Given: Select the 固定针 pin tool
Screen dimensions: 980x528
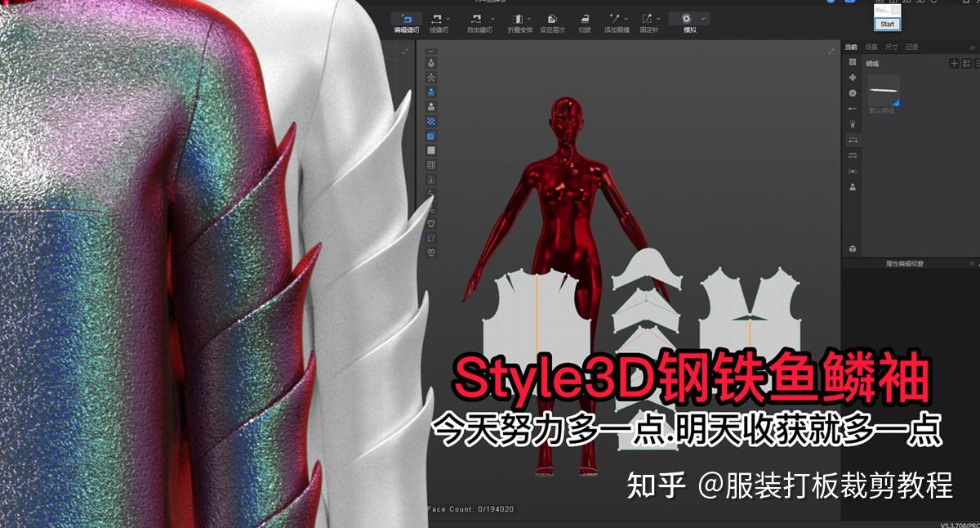Looking at the screenshot, I should tap(647, 18).
